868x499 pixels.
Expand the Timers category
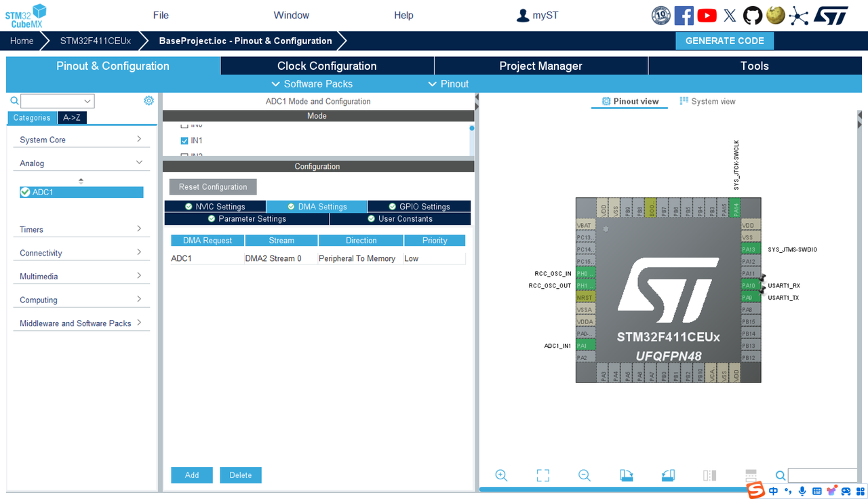[81, 229]
